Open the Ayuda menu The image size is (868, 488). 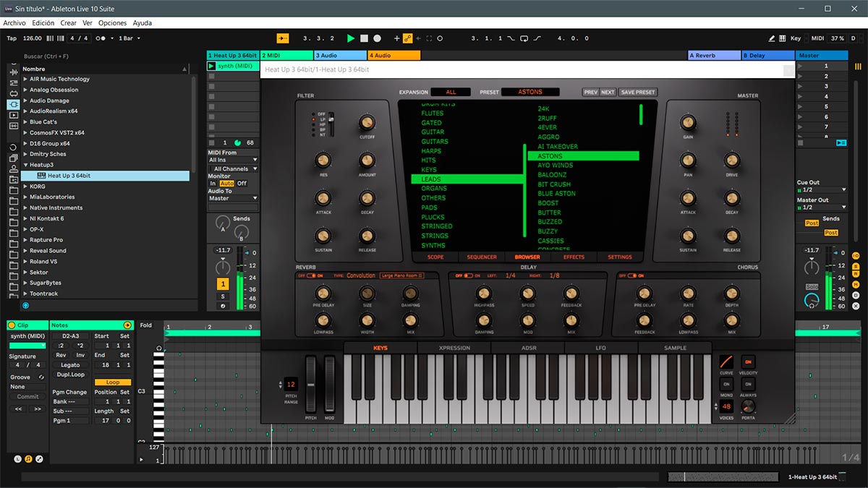142,23
